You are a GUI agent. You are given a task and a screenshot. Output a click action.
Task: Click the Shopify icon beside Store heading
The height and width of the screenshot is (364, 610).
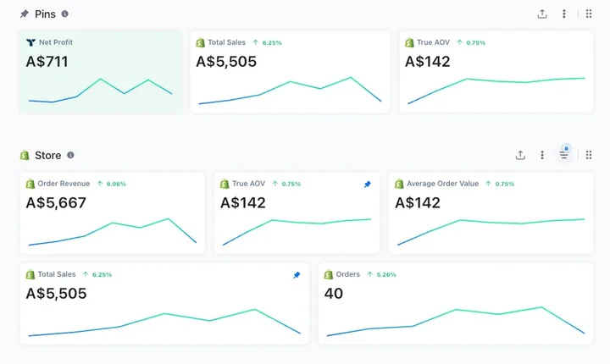(25, 156)
